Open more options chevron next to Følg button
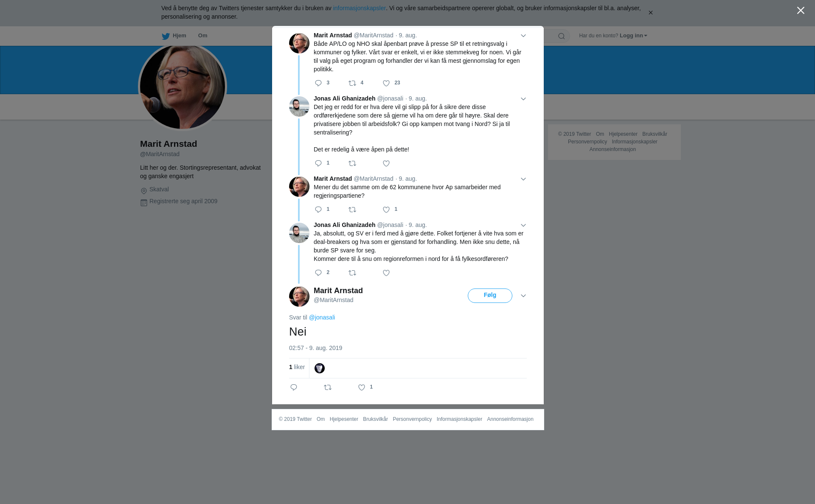 click(x=523, y=296)
